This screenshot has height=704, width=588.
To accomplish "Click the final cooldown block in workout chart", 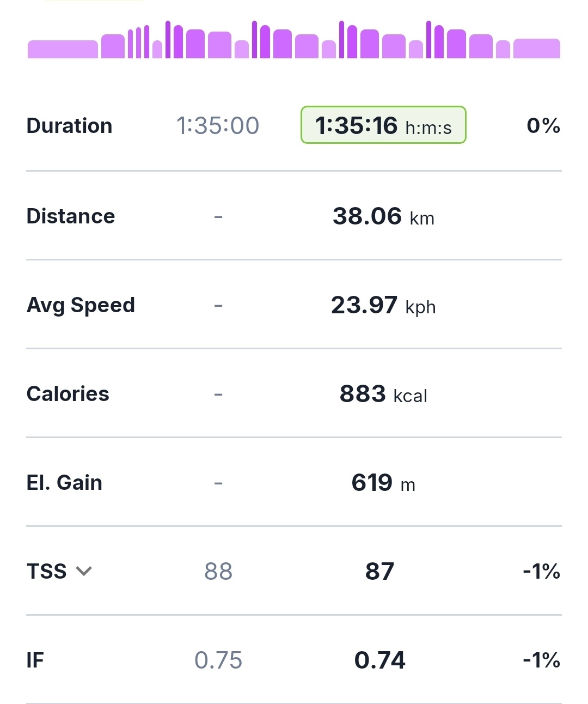I will pyautogui.click(x=536, y=48).
